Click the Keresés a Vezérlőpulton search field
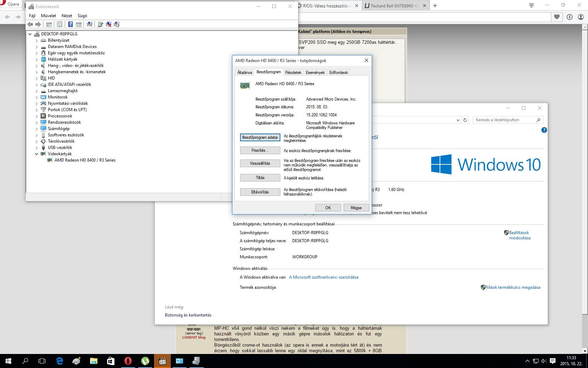 (508, 120)
